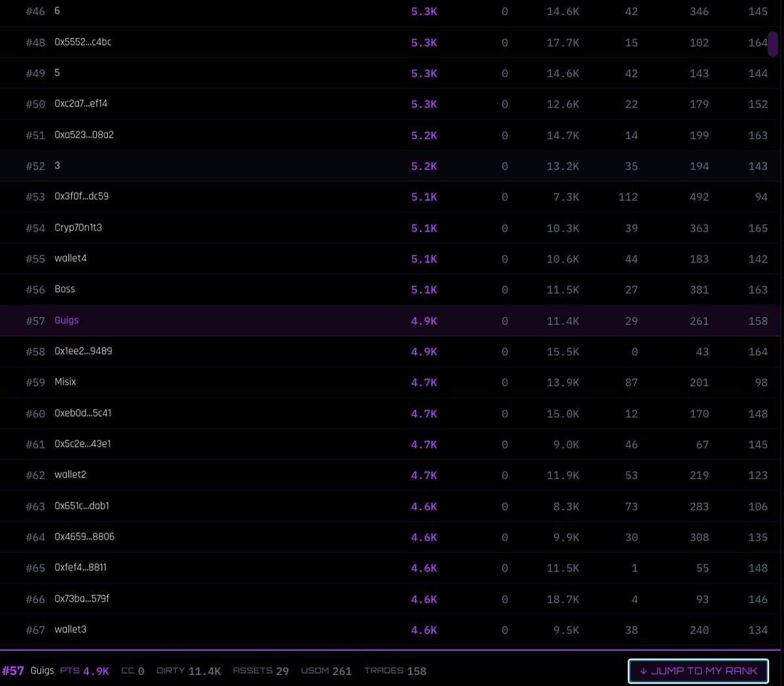Click wallet address 0x3f0f...dc59
Viewport: 784px width, 686px height.
pyautogui.click(x=82, y=196)
